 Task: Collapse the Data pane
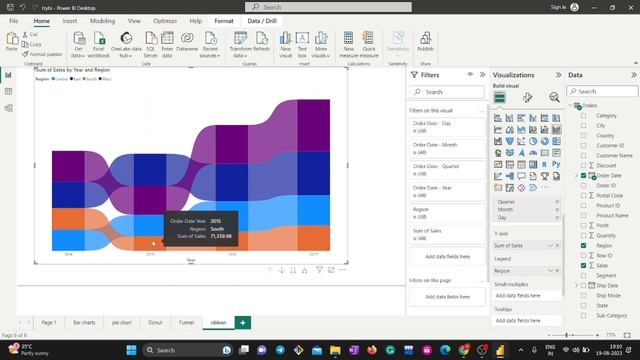634,75
